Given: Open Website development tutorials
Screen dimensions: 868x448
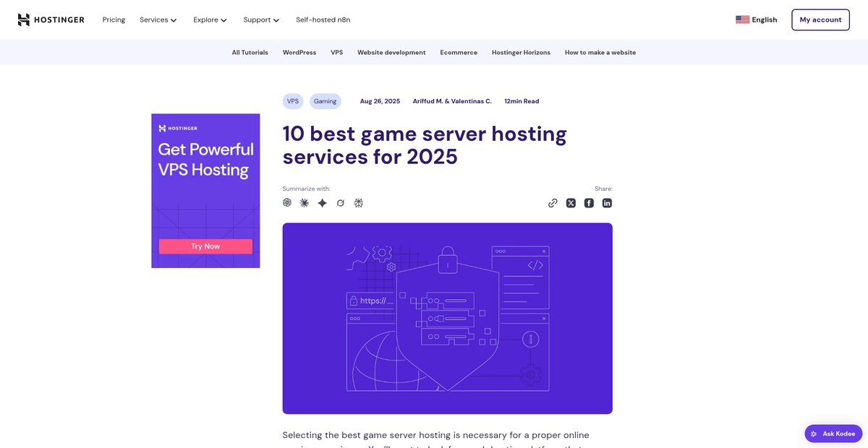Looking at the screenshot, I should click(391, 53).
